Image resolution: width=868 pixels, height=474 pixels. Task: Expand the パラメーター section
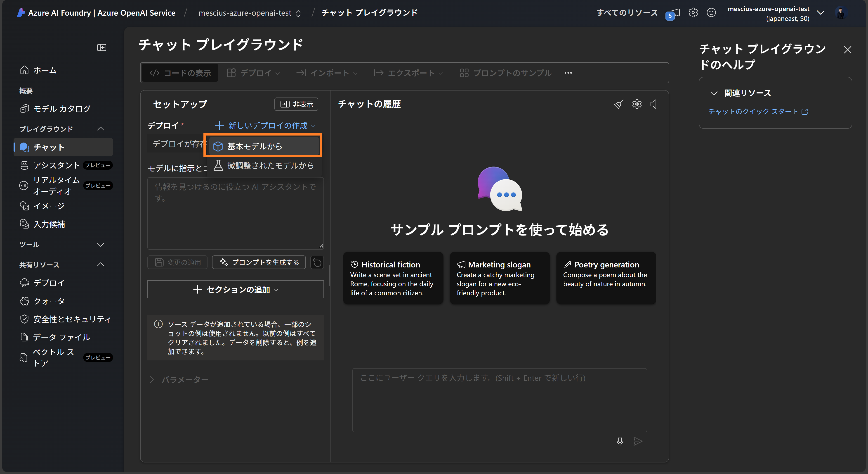[x=179, y=380]
